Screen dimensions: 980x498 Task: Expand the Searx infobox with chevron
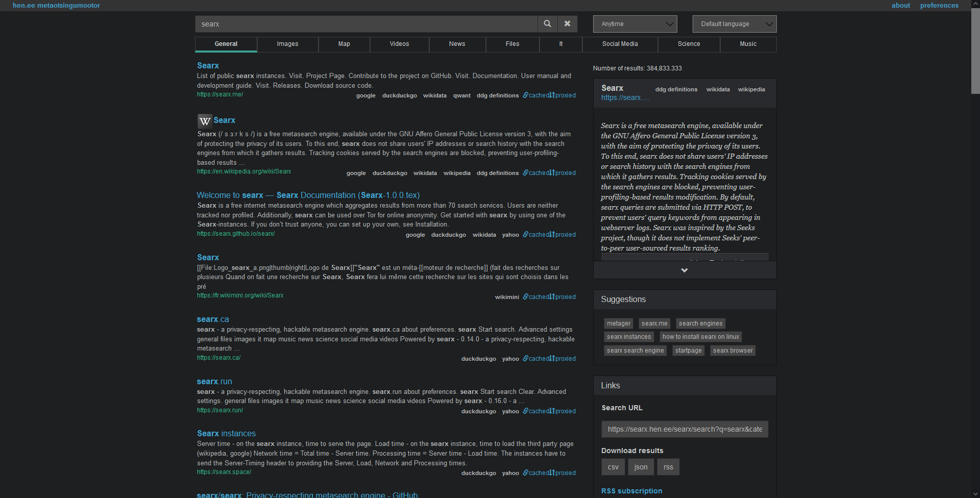pyautogui.click(x=684, y=270)
